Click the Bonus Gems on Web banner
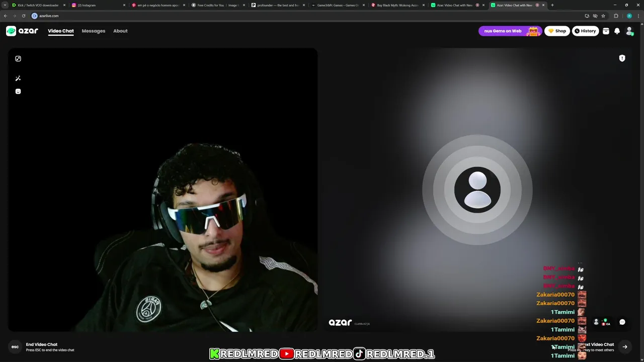The image size is (644, 362). point(510,31)
